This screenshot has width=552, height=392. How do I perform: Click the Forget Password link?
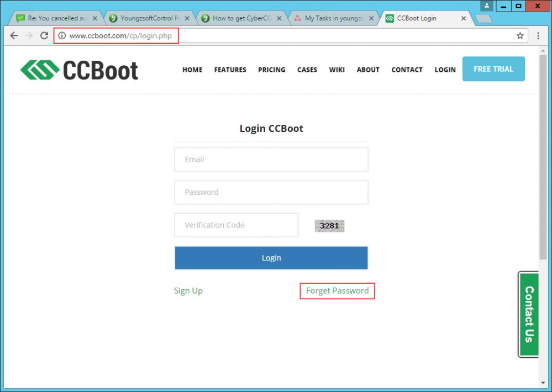click(337, 290)
